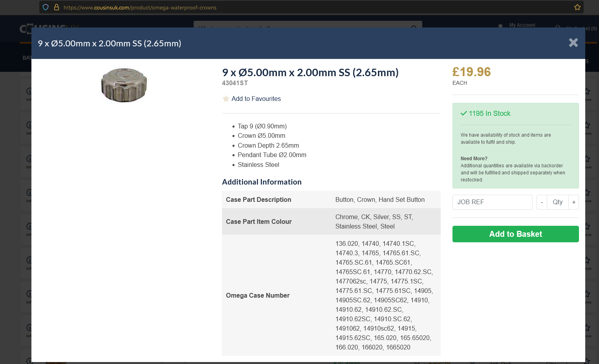
Task: Click the 'Crown Depth 2.65mm' bullet
Action: (268, 145)
